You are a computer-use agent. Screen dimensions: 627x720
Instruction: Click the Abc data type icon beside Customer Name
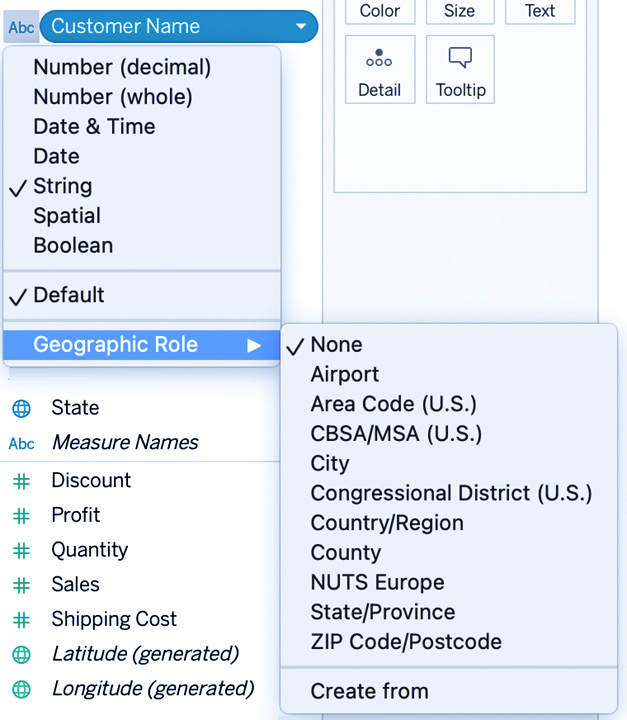(x=21, y=28)
